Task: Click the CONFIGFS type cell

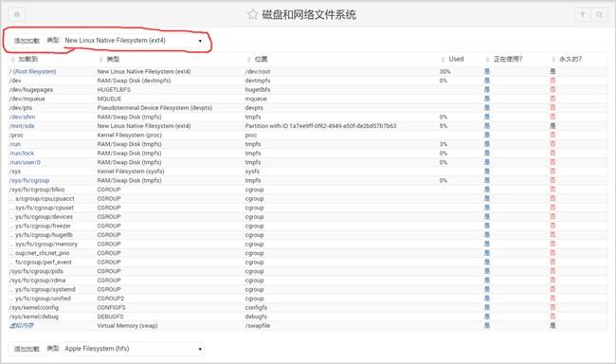Action: pos(111,307)
